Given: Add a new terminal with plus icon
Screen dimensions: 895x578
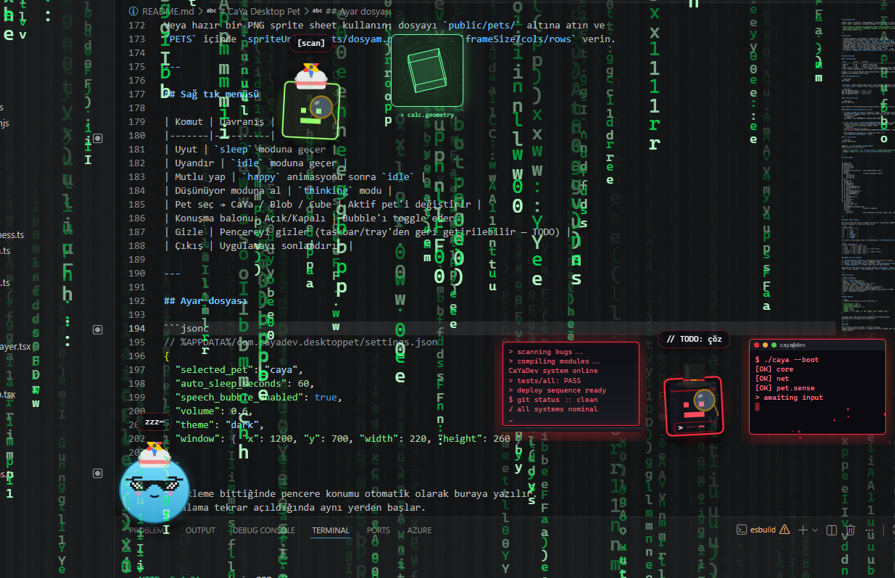Looking at the screenshot, I should 803,530.
